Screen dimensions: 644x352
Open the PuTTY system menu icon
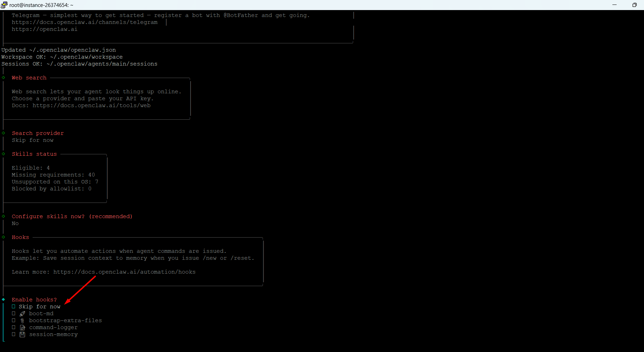coord(4,5)
